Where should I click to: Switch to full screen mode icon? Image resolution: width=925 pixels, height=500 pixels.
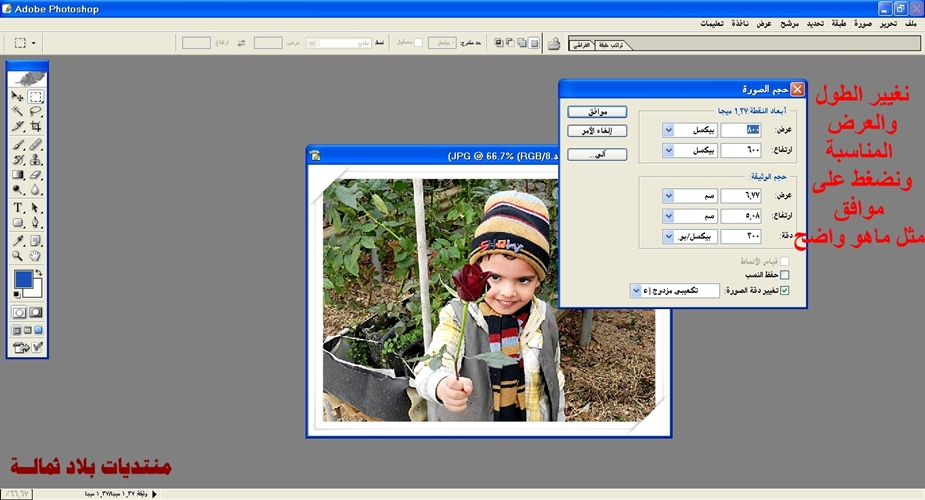[x=38, y=330]
